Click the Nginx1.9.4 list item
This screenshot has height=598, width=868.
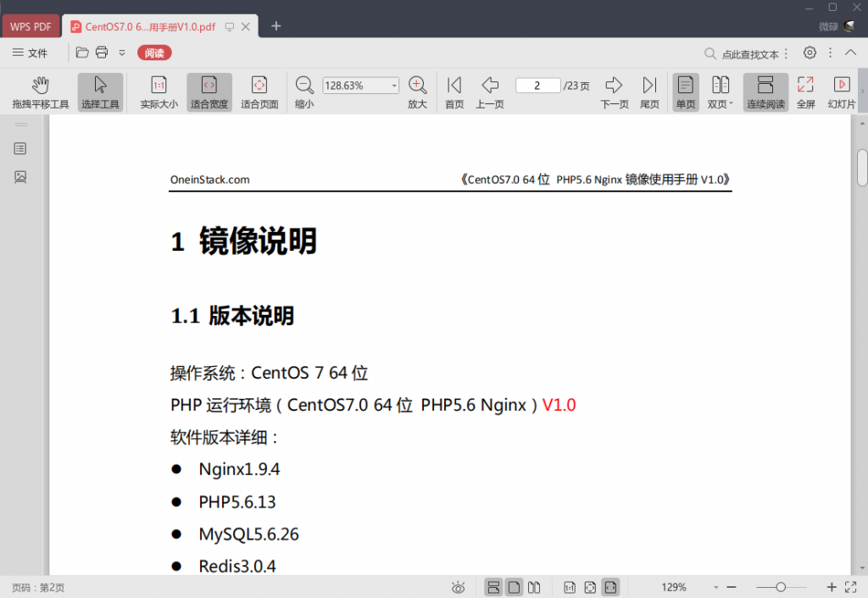(239, 469)
